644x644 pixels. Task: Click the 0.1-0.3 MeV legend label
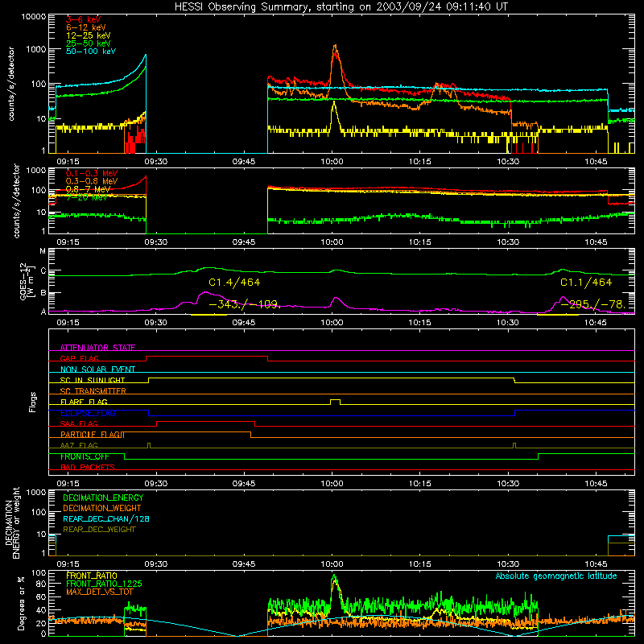(x=91, y=173)
